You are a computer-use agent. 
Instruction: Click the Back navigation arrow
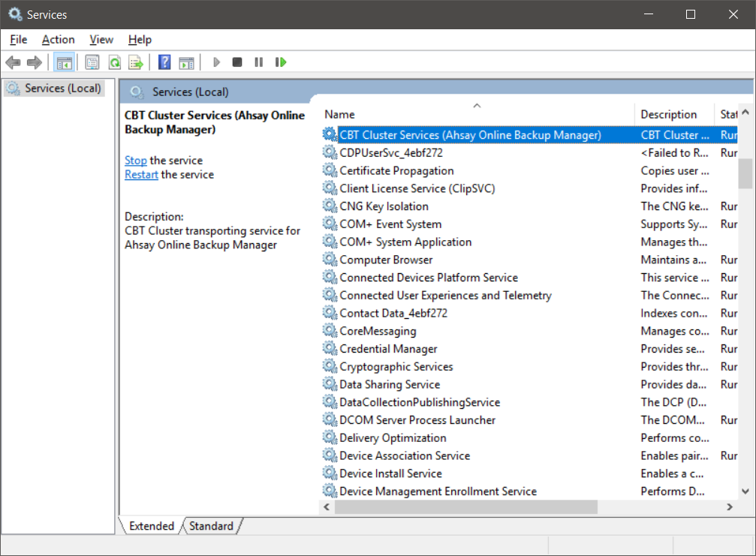[x=13, y=62]
